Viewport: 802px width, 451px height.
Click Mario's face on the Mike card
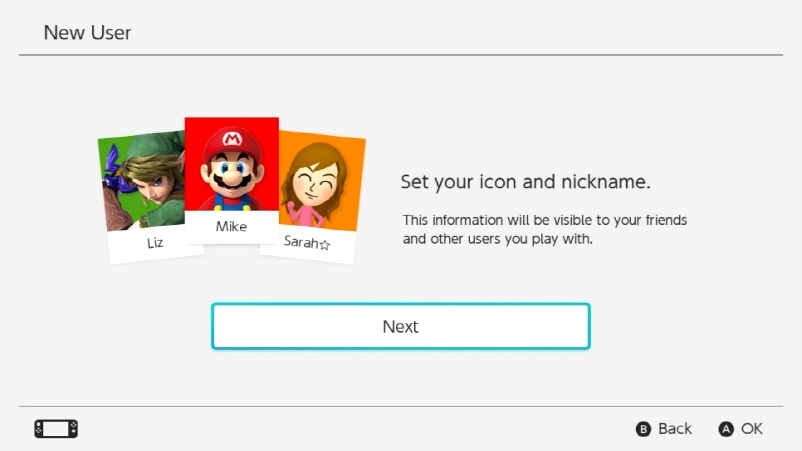pos(232,171)
